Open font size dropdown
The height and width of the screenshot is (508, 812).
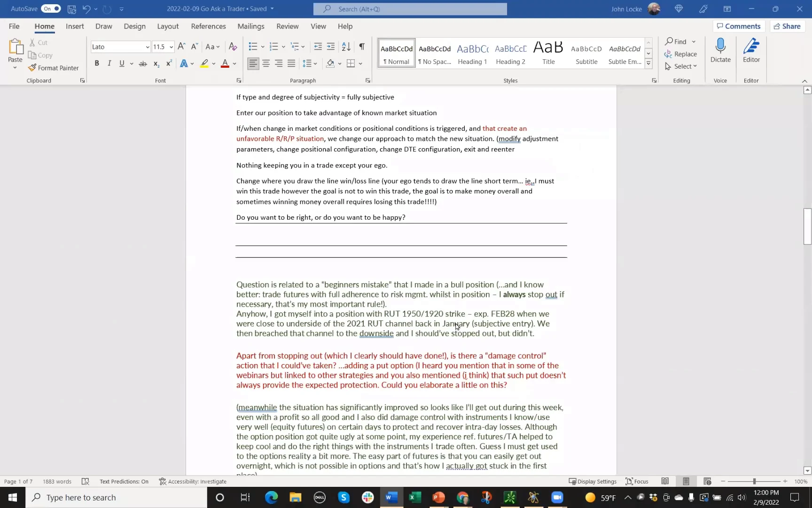coord(171,47)
